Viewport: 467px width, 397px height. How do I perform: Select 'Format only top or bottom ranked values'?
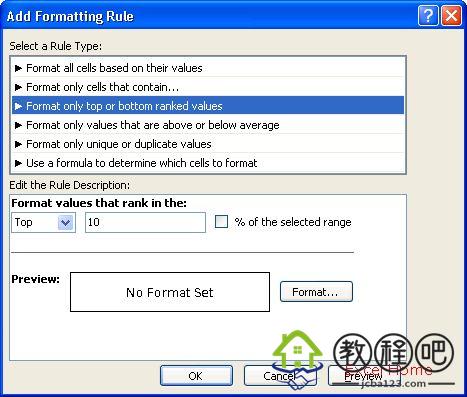point(208,106)
